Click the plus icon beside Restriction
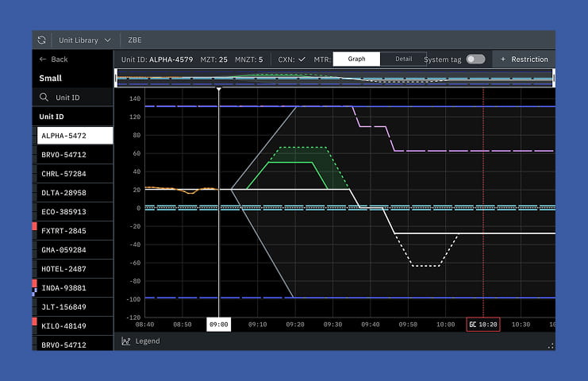 pos(503,60)
